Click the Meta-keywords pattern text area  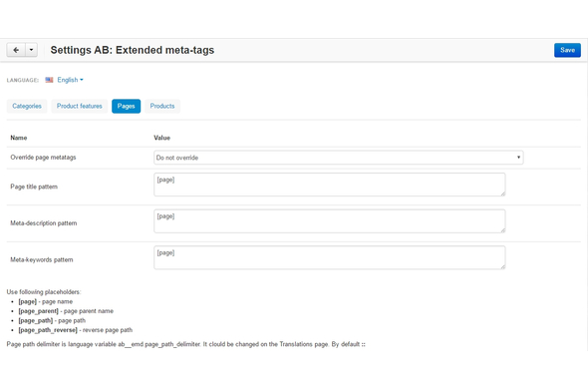[x=329, y=257]
